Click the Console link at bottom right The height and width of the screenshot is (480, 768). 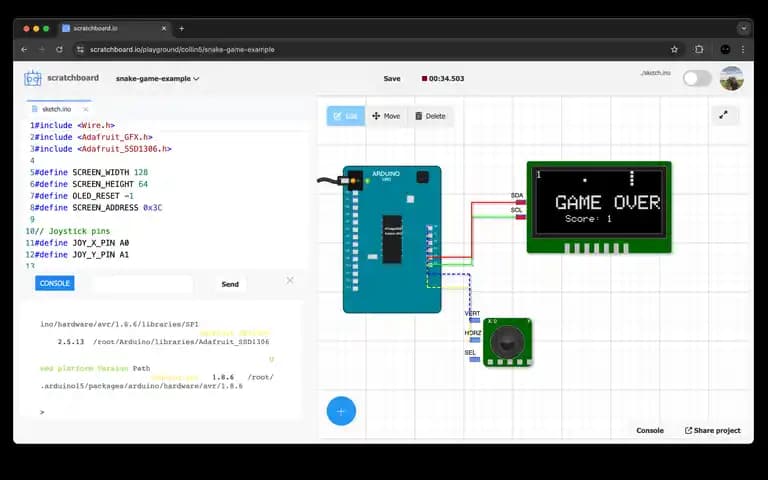click(x=650, y=431)
